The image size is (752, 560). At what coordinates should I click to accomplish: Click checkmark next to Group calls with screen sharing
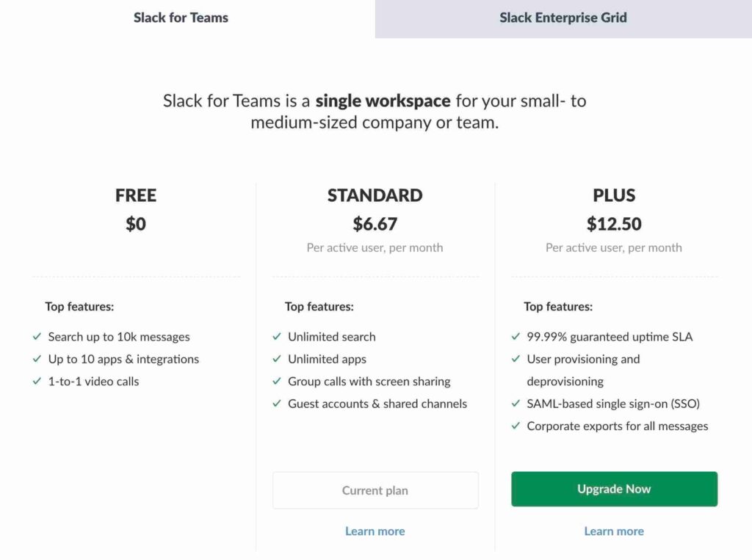pos(276,381)
